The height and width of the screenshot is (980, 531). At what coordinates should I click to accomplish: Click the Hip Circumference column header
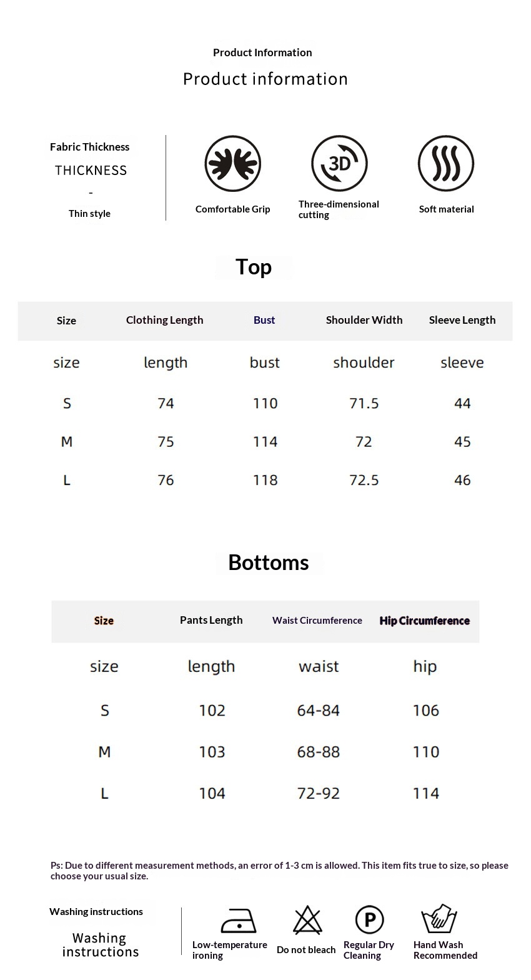point(425,621)
